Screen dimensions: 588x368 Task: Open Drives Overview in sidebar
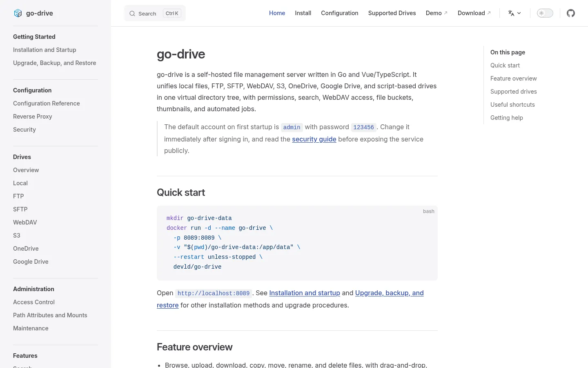coord(26,170)
